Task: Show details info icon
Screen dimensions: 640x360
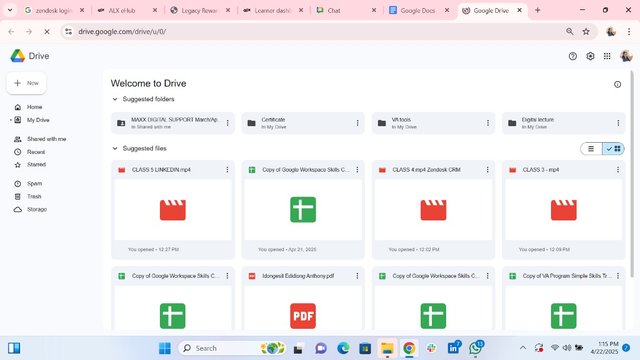Action: click(x=617, y=84)
